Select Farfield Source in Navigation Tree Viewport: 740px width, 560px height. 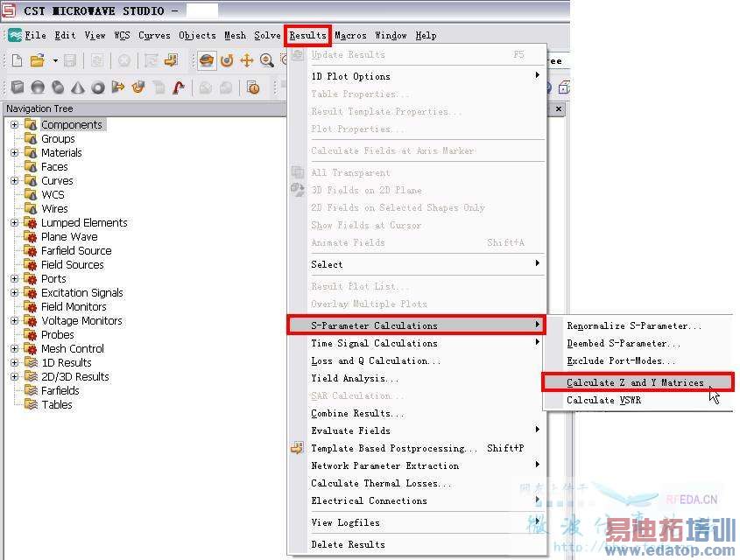point(76,251)
